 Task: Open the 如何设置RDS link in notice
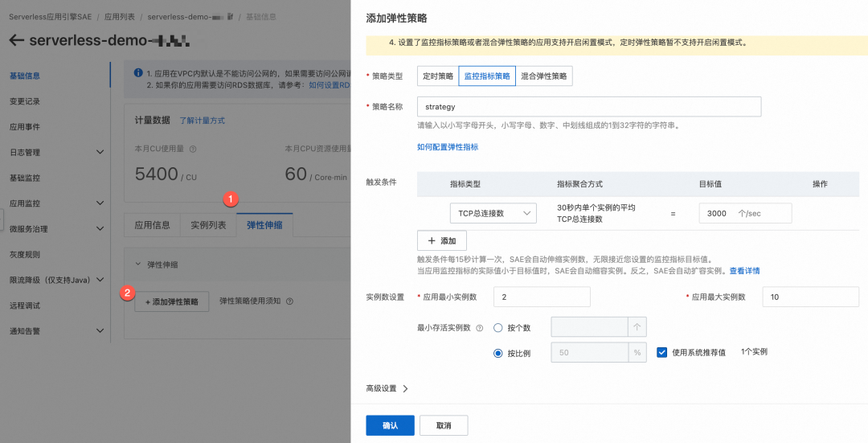click(330, 84)
